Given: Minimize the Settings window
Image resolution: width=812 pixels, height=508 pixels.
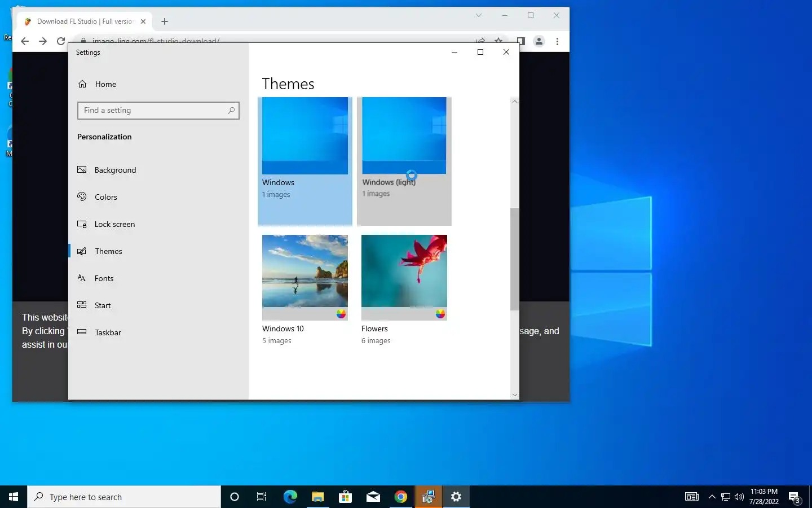Looking at the screenshot, I should click(x=454, y=52).
